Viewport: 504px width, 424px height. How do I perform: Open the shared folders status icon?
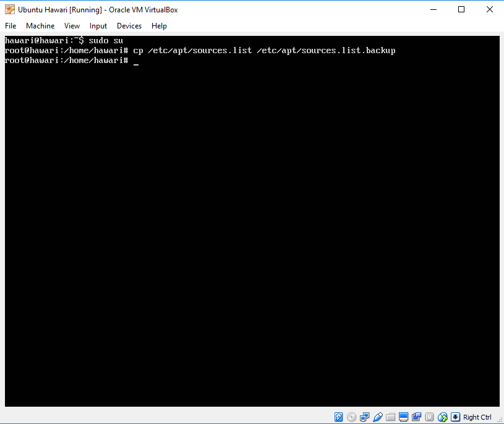click(x=390, y=417)
